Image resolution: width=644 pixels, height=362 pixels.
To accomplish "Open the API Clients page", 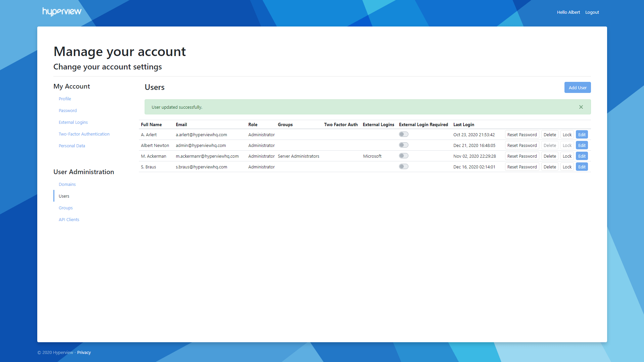I will click(69, 219).
